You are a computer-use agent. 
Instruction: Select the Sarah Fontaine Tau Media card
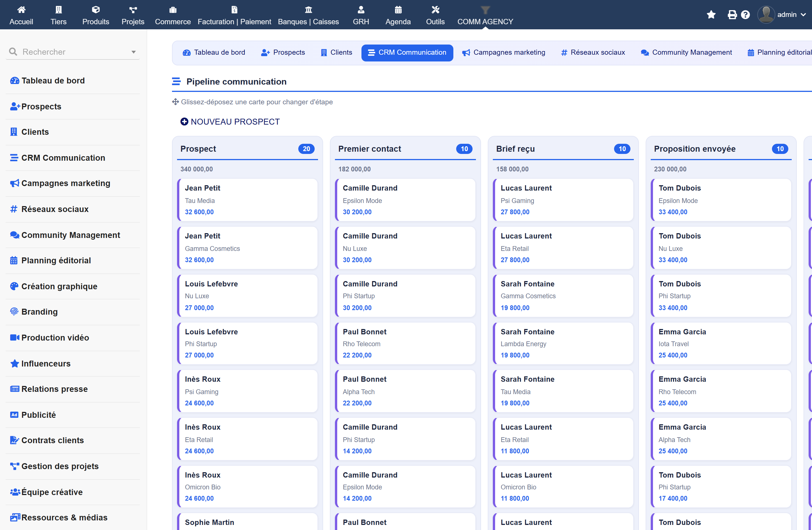(x=563, y=391)
